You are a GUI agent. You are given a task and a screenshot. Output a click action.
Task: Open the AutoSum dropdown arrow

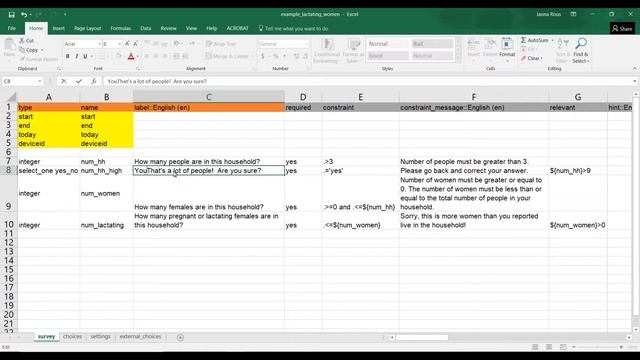pyautogui.click(x=552, y=40)
